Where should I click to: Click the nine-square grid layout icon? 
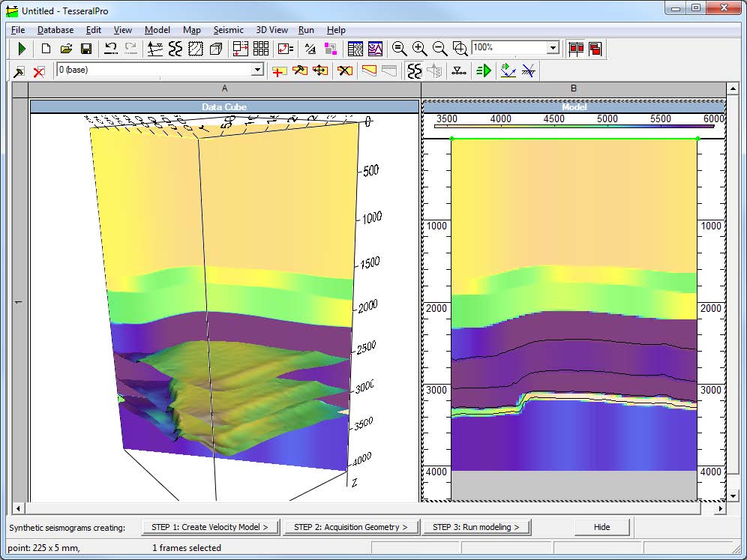point(261,49)
